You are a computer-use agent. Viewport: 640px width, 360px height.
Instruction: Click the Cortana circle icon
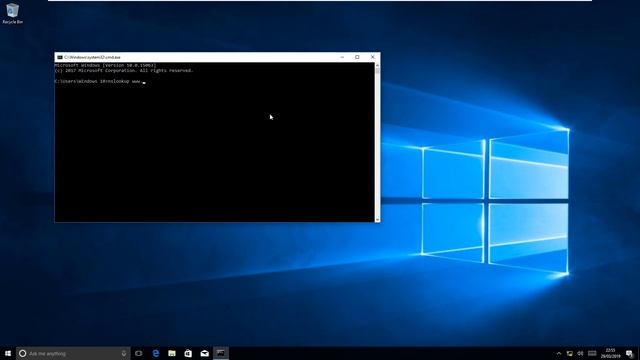[x=22, y=353]
